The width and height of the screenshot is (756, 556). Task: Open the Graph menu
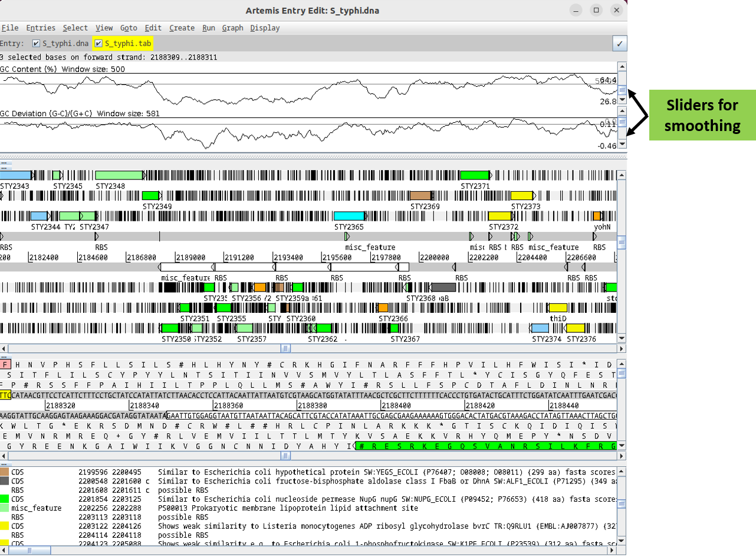(x=232, y=28)
